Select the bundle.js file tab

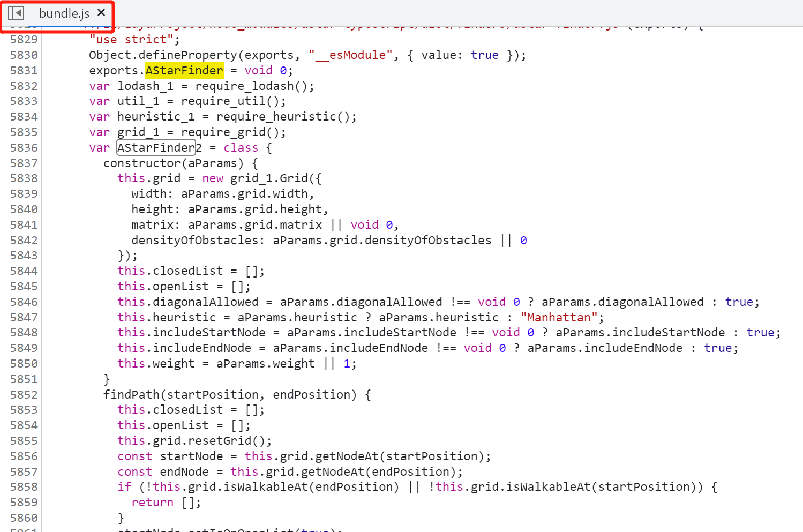coord(64,13)
